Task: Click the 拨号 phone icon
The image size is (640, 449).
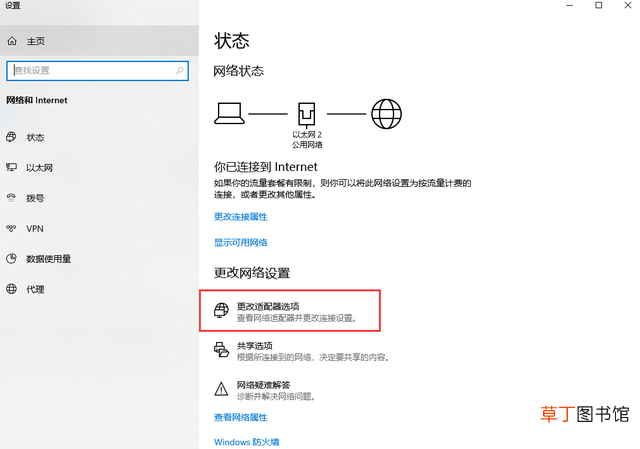Action: [11, 198]
